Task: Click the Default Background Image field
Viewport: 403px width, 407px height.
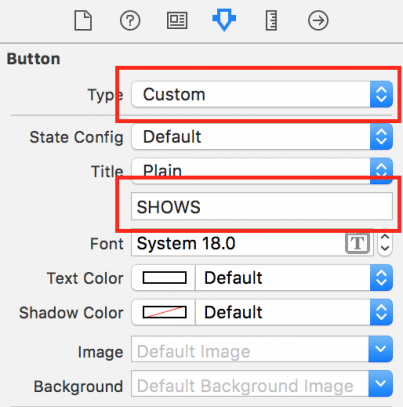Action: [250, 383]
